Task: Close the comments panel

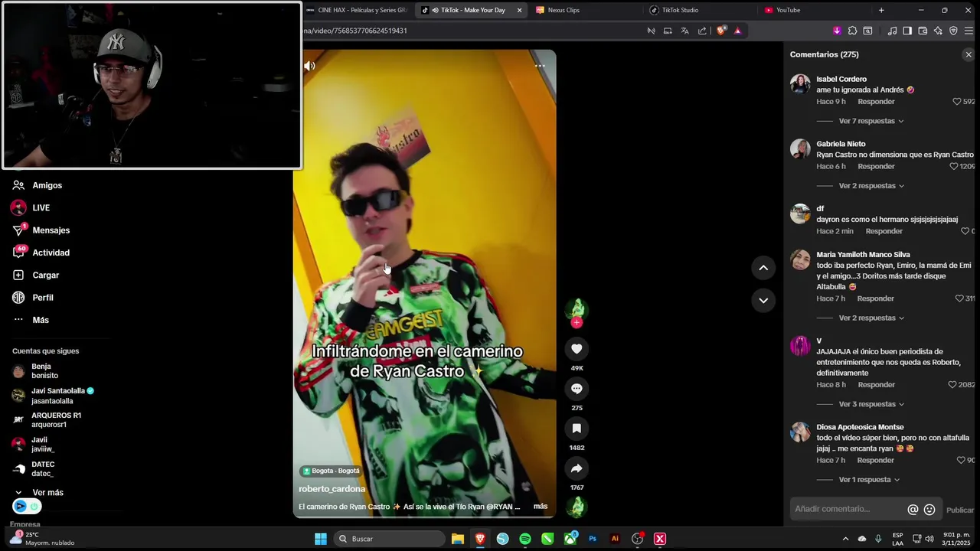Action: click(x=968, y=55)
